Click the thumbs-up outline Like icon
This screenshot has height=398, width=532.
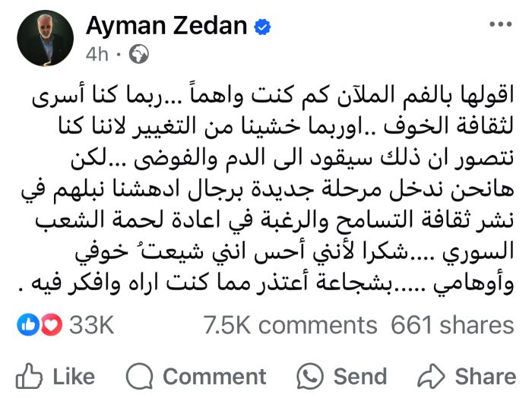tap(29, 376)
